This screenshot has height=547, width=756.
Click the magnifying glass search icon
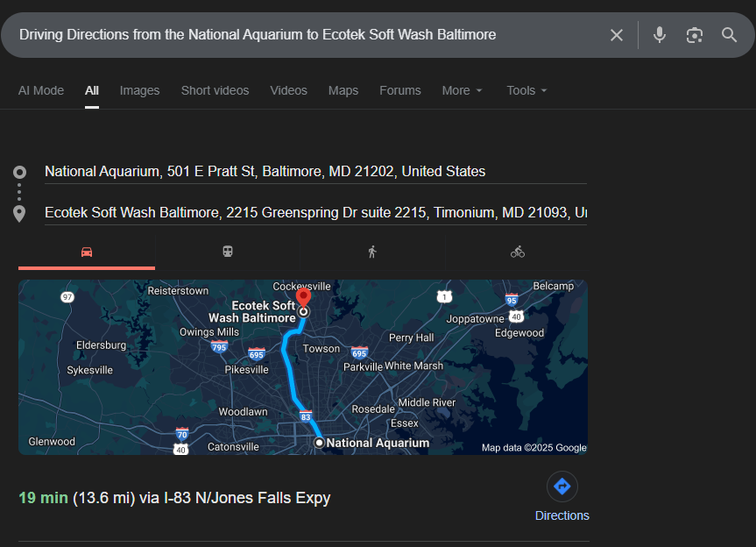click(729, 35)
